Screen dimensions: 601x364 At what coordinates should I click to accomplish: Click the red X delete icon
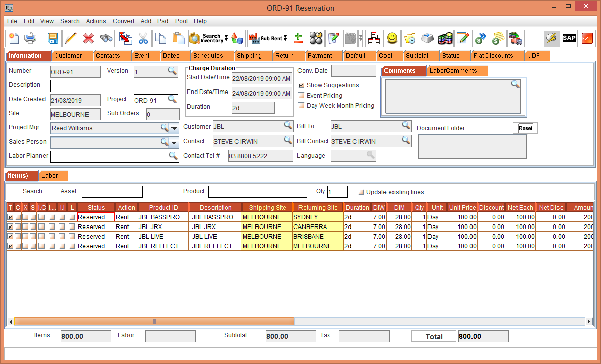pos(89,38)
